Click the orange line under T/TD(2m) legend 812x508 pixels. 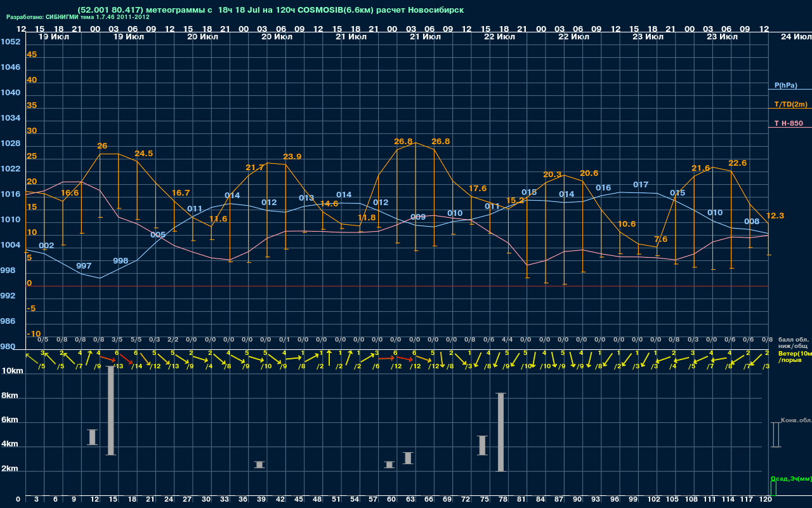coord(790,109)
